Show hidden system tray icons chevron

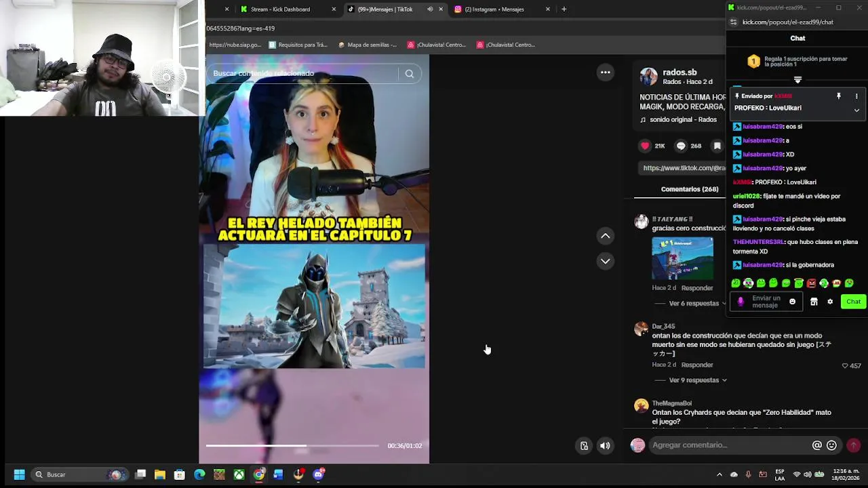click(719, 474)
